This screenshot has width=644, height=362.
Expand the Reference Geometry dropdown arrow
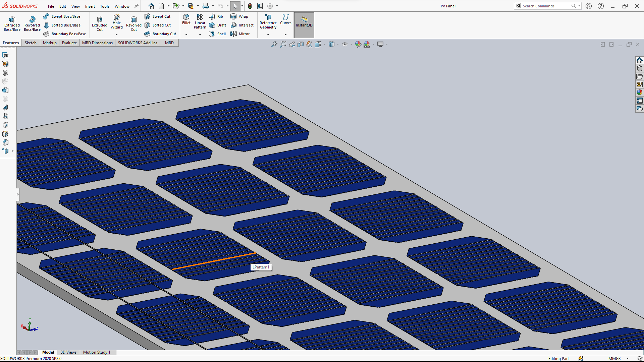[268, 35]
